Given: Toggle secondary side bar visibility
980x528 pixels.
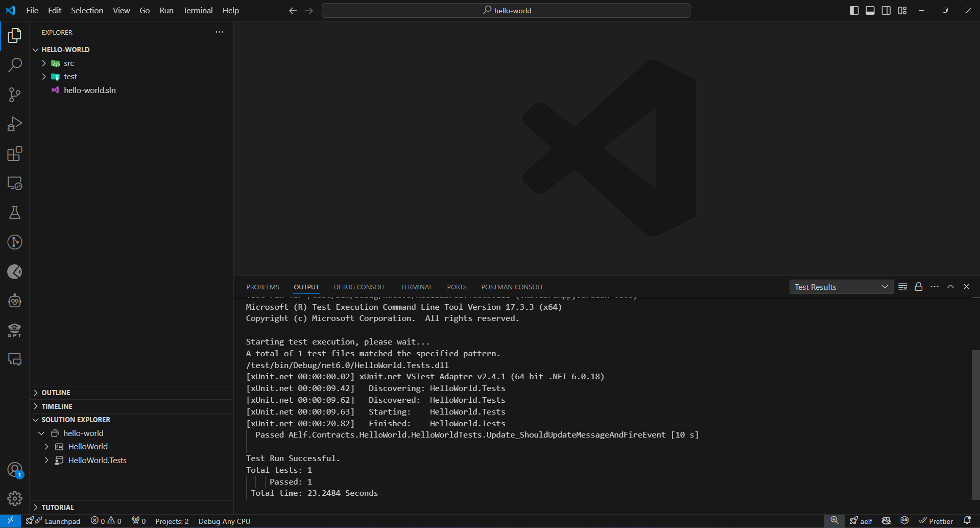Looking at the screenshot, I should 886,11.
